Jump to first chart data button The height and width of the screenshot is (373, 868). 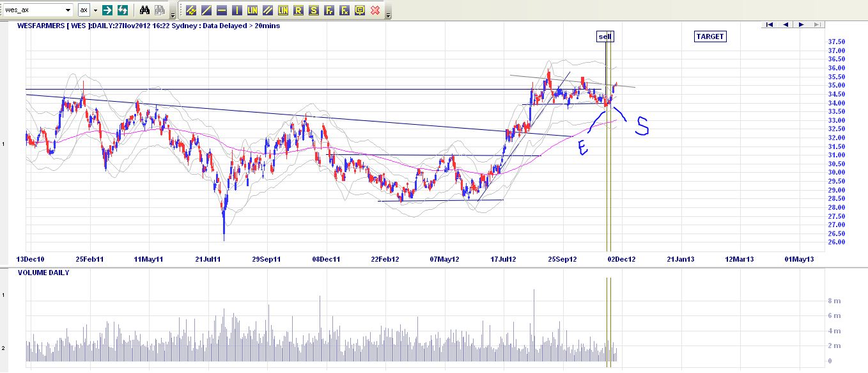[x=770, y=24]
